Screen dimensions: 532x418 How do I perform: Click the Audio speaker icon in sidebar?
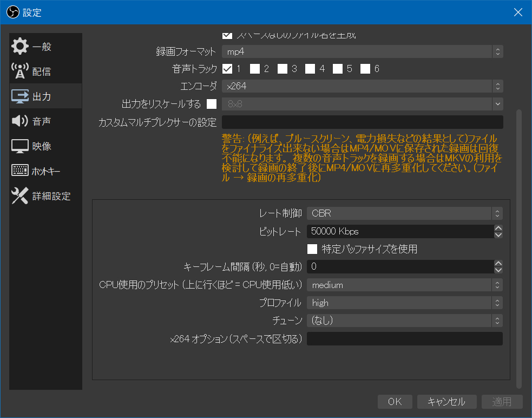[19, 121]
